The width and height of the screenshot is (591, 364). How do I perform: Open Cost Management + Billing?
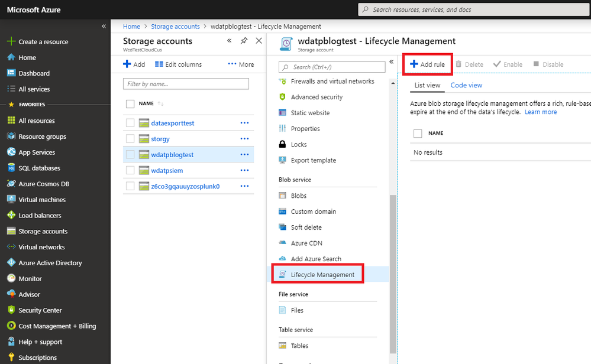click(x=57, y=326)
